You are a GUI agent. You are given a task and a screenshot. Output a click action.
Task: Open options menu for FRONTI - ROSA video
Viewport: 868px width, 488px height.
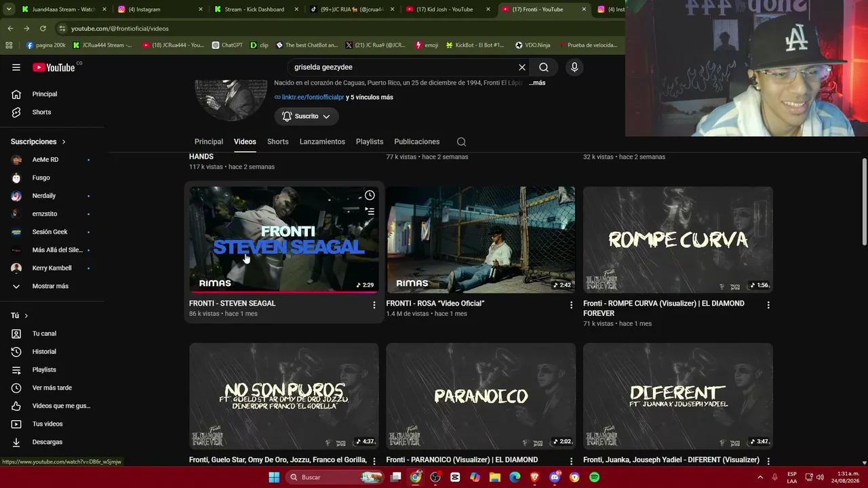coord(571,305)
